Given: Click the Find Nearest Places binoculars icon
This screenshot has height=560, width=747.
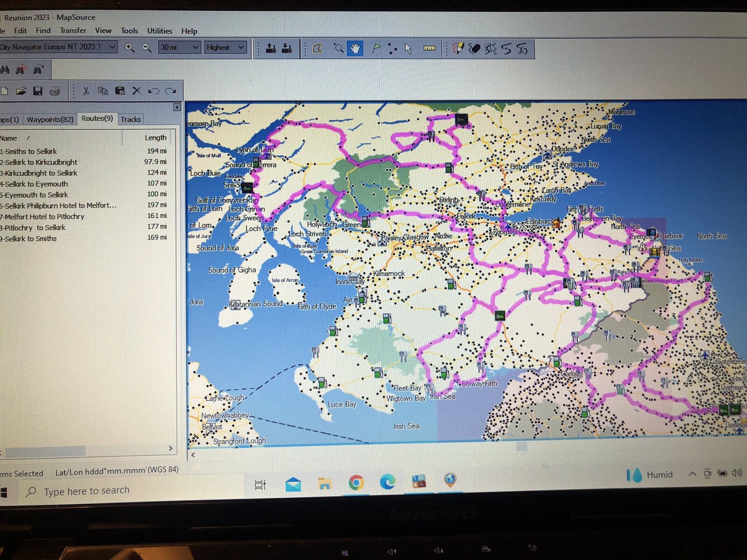Looking at the screenshot, I should click(x=21, y=70).
